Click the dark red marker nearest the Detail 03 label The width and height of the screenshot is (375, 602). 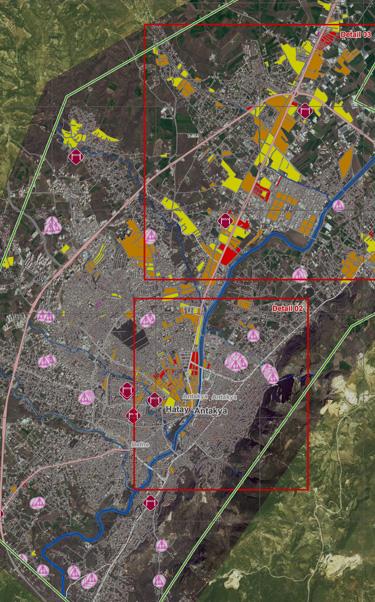click(x=305, y=111)
